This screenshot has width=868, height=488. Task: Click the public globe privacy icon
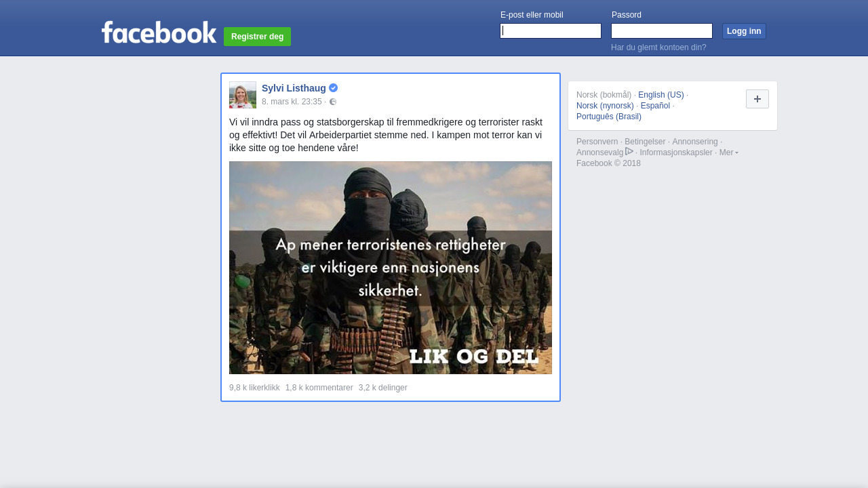333,102
